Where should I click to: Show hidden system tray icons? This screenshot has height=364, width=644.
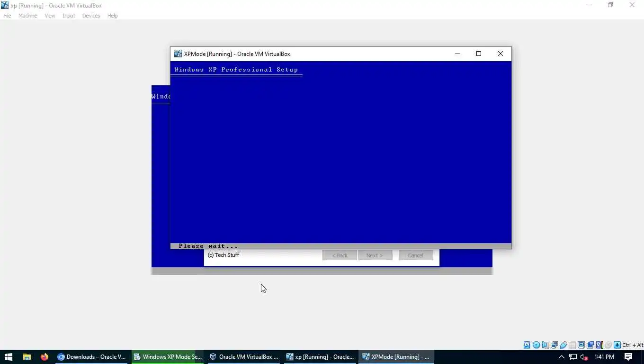click(562, 357)
